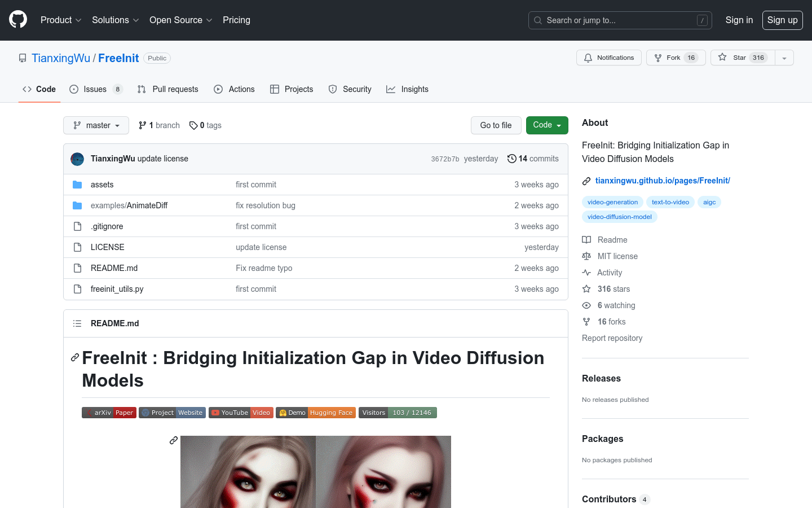The height and width of the screenshot is (508, 812).
Task: Click the LICENSE file icon
Action: [x=77, y=247]
